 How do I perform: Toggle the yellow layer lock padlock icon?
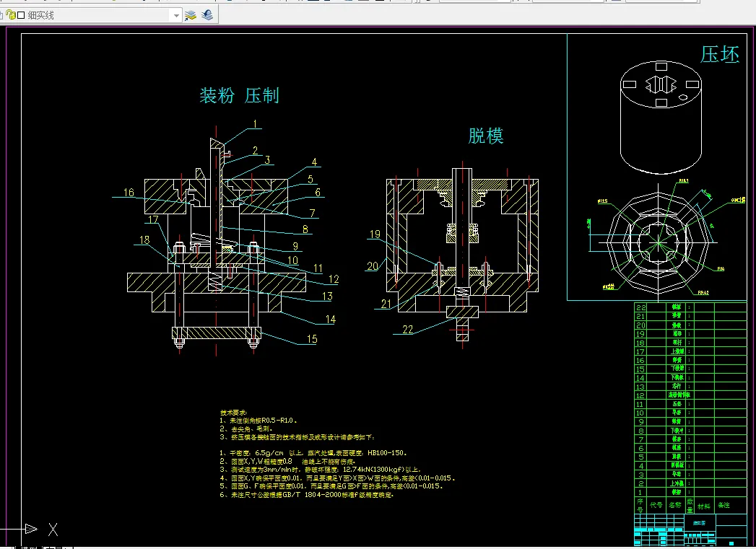click(x=12, y=14)
